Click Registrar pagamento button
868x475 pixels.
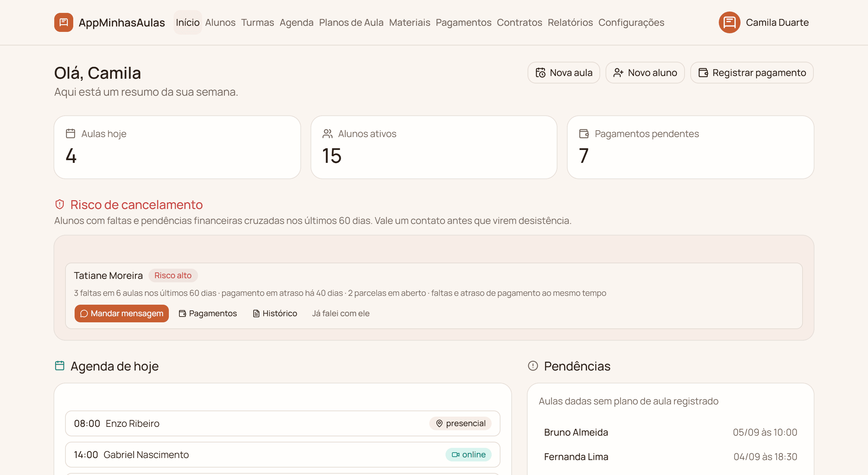(x=752, y=73)
